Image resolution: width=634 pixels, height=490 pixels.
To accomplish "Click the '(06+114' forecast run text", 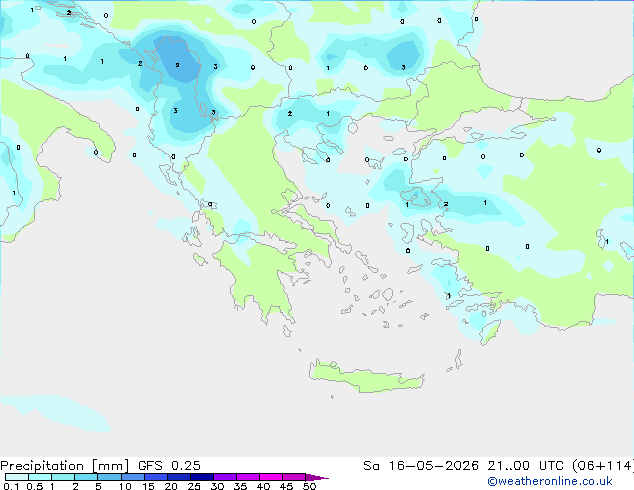I will [603, 466].
